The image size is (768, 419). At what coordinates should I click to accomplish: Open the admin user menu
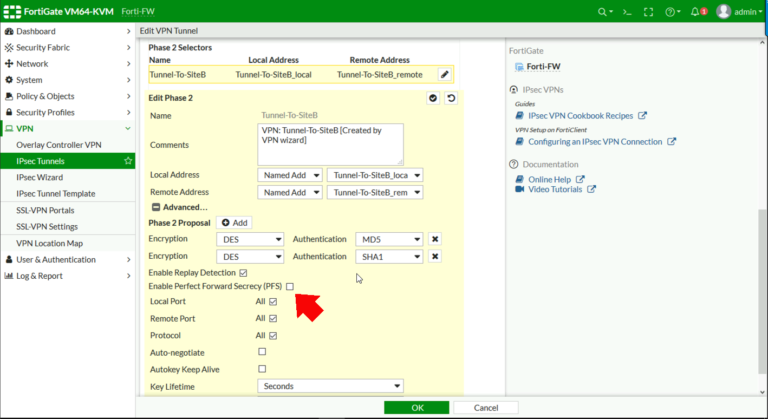tap(739, 12)
